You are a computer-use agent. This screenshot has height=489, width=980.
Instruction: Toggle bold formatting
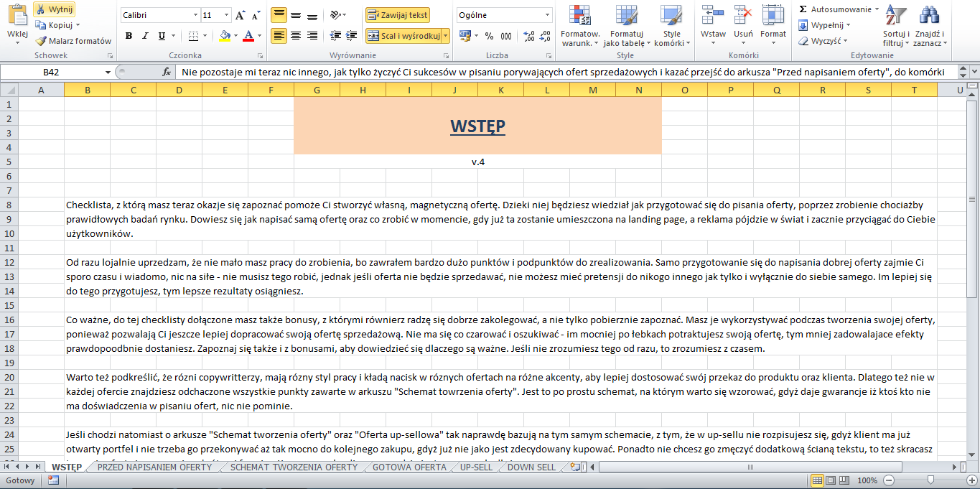(129, 36)
